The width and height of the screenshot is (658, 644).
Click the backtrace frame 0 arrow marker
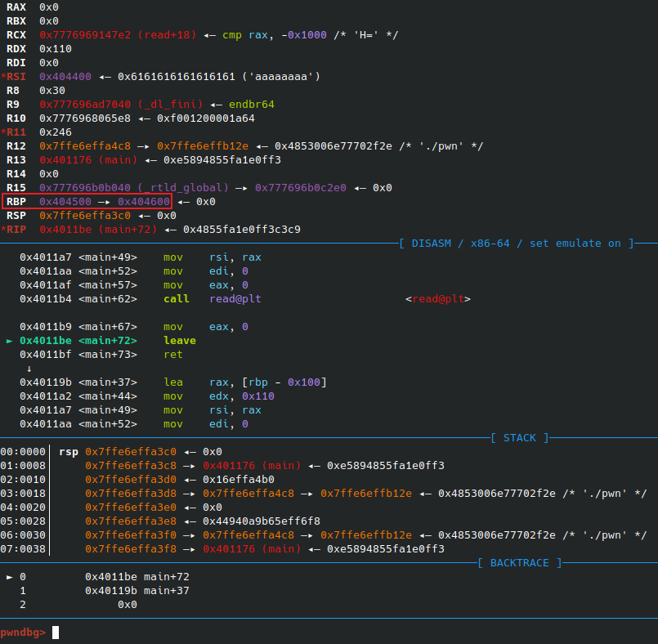pyautogui.click(x=9, y=577)
